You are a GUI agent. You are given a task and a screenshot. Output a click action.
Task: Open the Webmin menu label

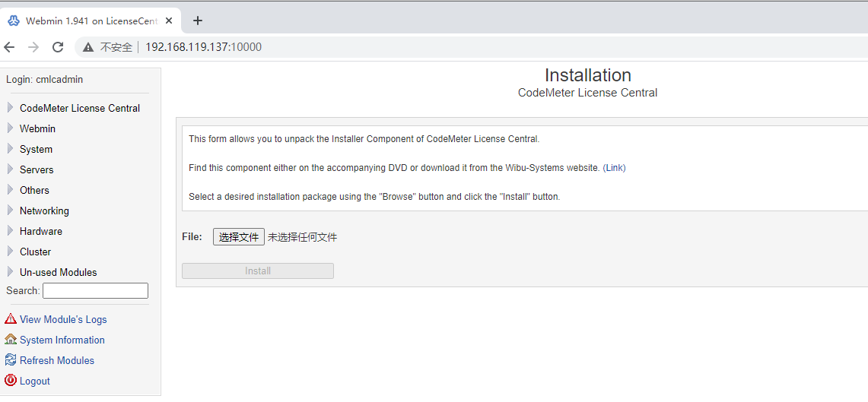37,129
